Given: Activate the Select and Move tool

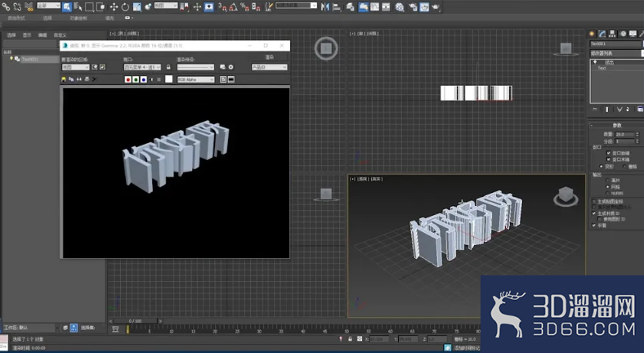Looking at the screenshot, I should tap(114, 7).
